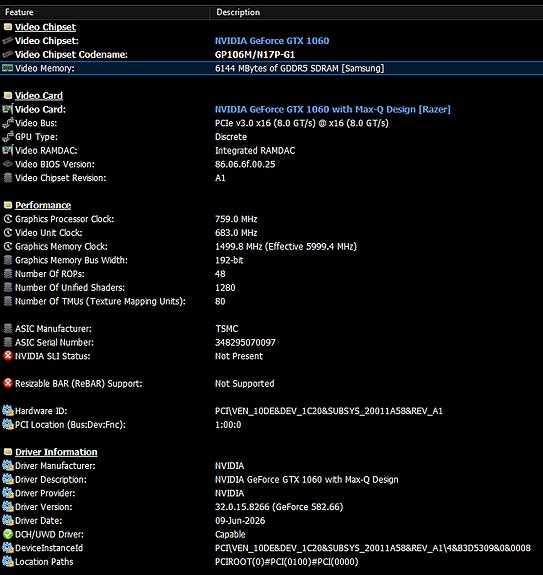This screenshot has width=543, height=575.
Task: Select the Location Paths row
Action: coord(271,561)
